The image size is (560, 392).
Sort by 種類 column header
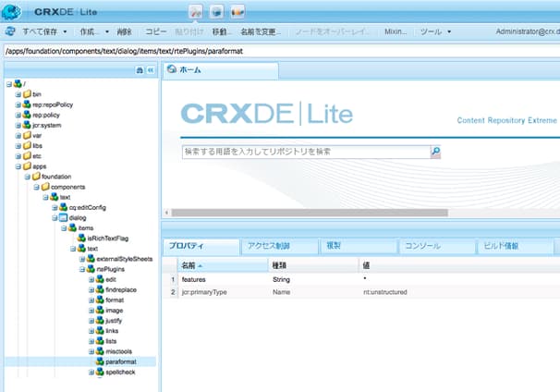(313, 265)
